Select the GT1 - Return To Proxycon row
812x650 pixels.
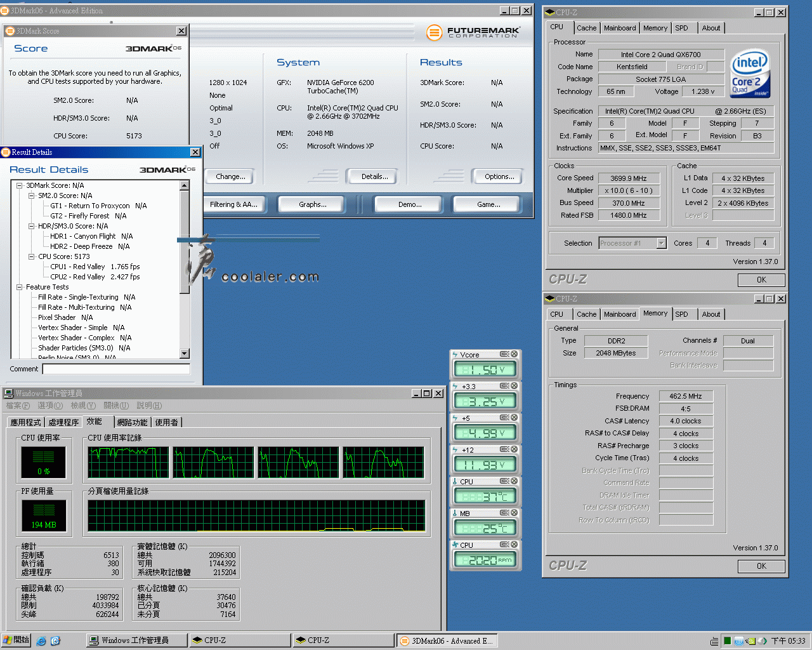pyautogui.click(x=98, y=206)
